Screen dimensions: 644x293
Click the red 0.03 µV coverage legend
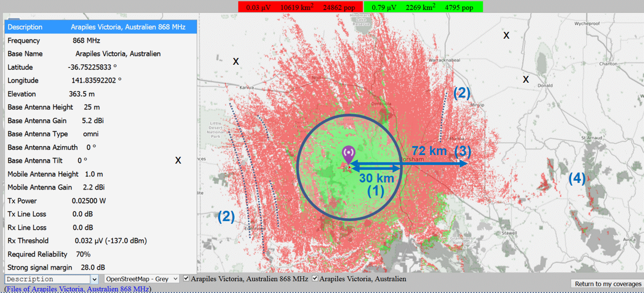click(301, 7)
